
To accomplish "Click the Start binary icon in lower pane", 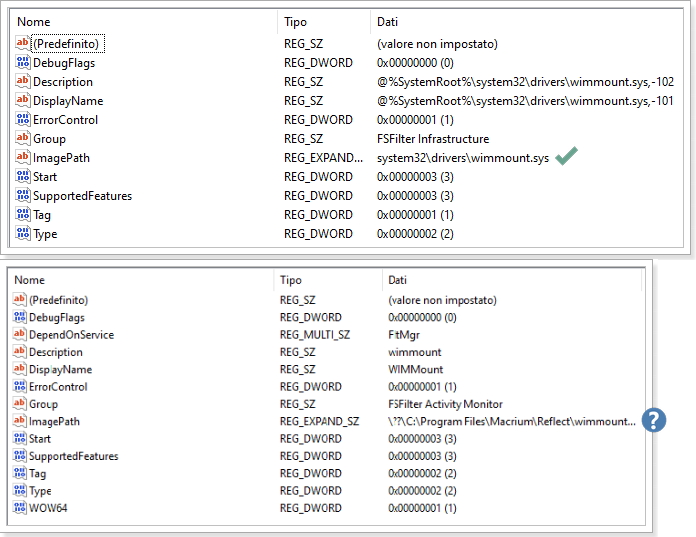I will tap(20, 438).
